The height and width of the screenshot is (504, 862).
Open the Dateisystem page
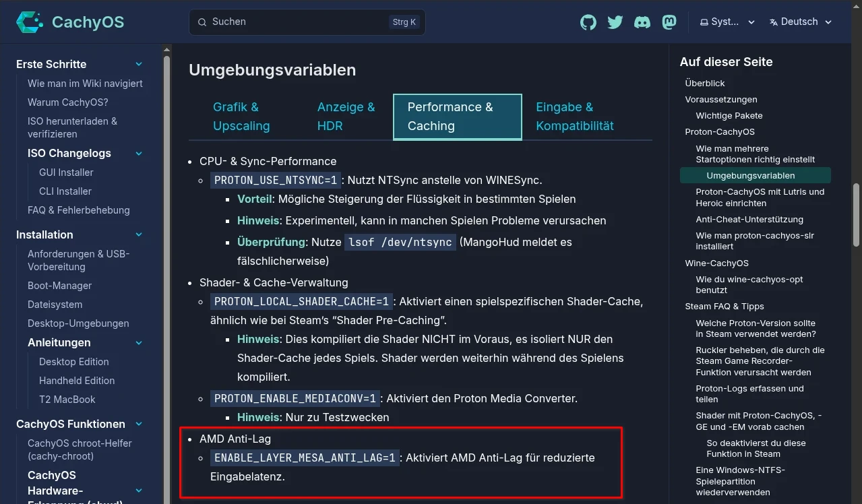(55, 305)
